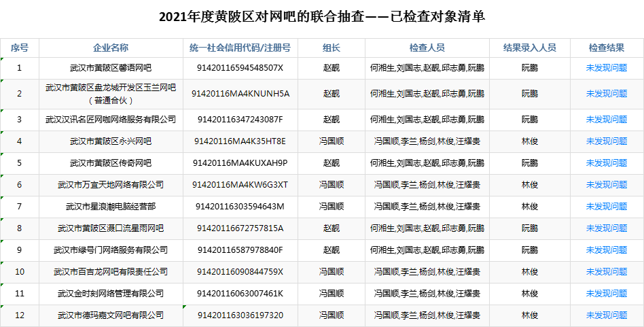Select the 统一社会信用代码/注册号 column header
Viewport: 644px width, 327px height.
(240, 48)
